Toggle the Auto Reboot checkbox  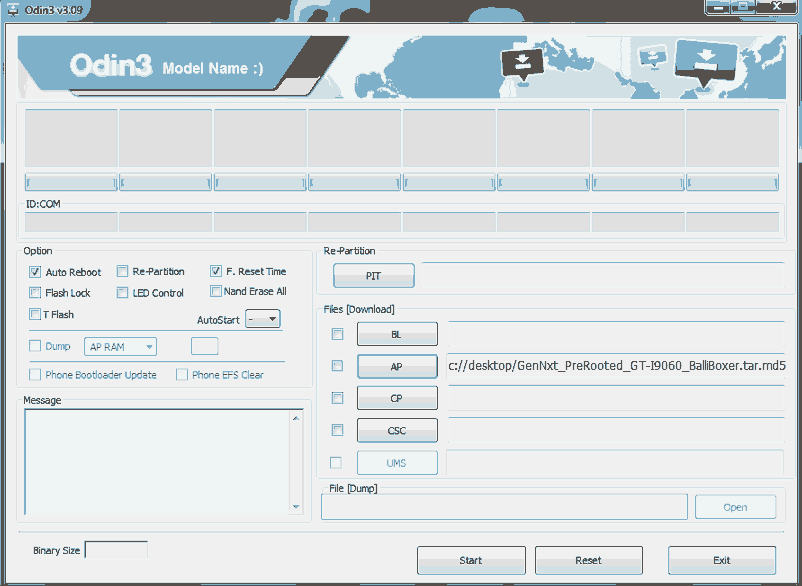pyautogui.click(x=35, y=272)
